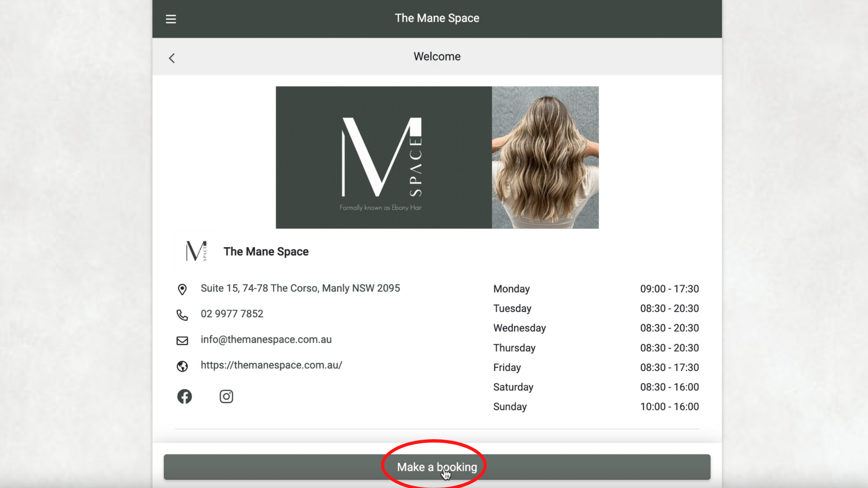Open The Mane Space Facebook page
The image size is (868, 488).
click(x=184, y=396)
